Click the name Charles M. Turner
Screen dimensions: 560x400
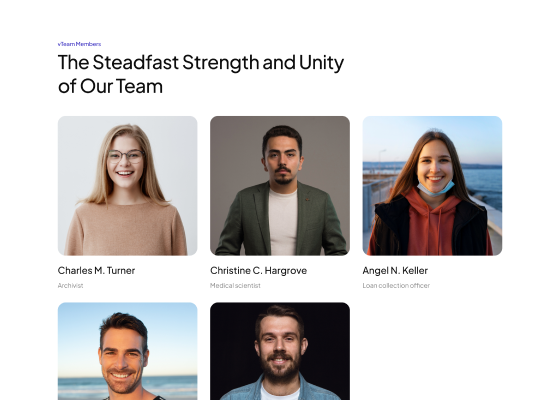(96, 271)
